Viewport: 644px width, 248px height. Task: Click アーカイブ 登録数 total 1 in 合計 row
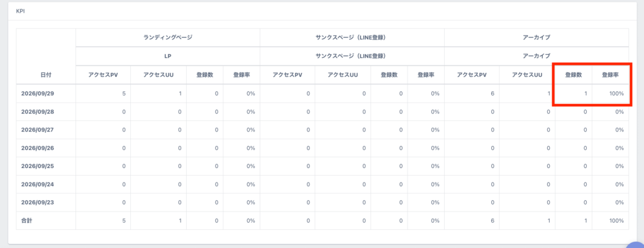586,220
